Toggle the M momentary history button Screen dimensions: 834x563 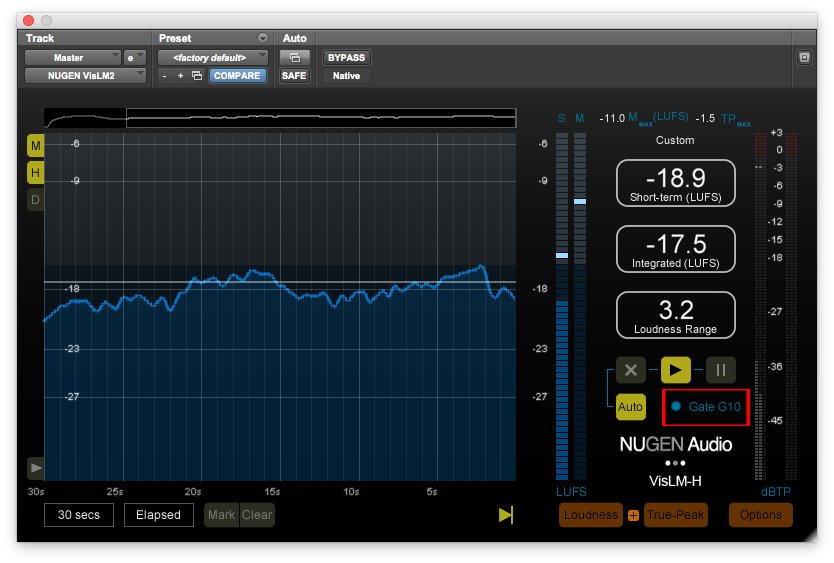pyautogui.click(x=36, y=146)
